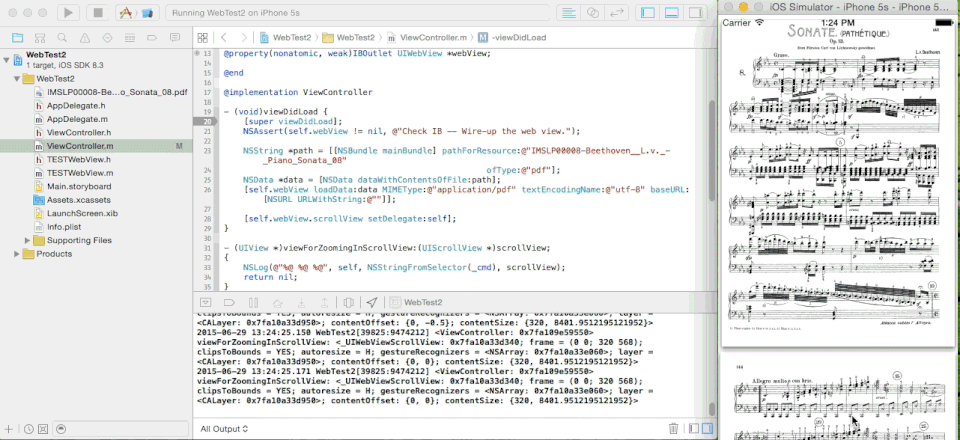Open the All Output filter dropdown
This screenshot has height=440, width=960.
[224, 429]
